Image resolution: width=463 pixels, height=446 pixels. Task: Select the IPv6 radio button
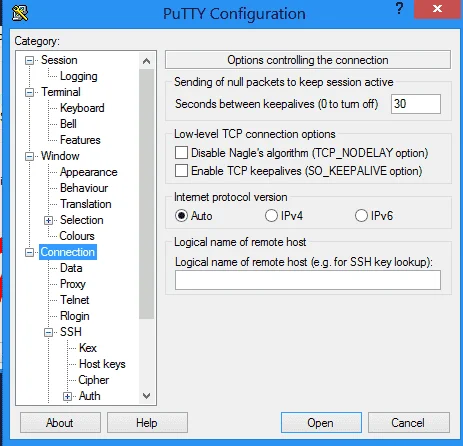click(x=361, y=216)
